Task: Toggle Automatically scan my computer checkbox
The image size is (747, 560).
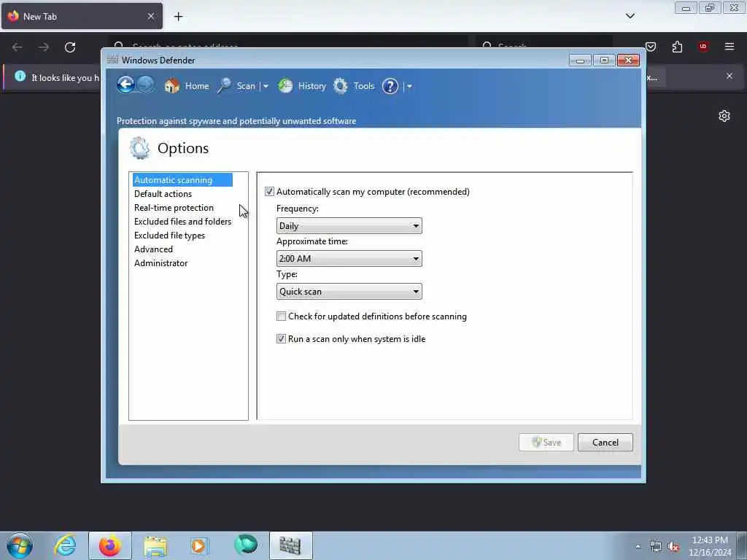Action: pyautogui.click(x=270, y=192)
